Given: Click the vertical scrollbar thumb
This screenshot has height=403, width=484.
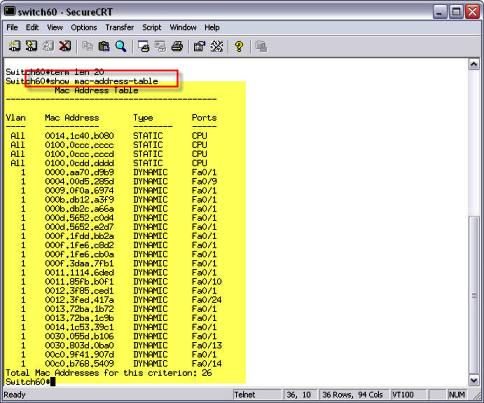Looking at the screenshot, I should [x=474, y=295].
